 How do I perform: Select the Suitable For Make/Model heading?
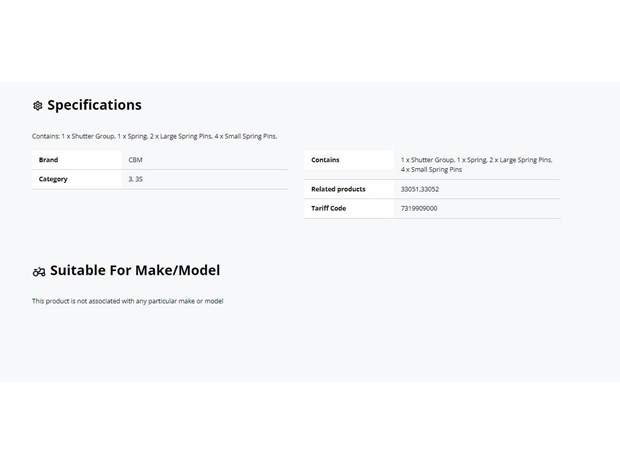coord(135,270)
